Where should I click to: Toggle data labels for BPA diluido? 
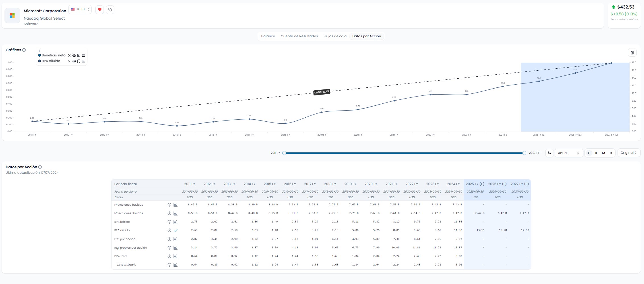(x=84, y=61)
